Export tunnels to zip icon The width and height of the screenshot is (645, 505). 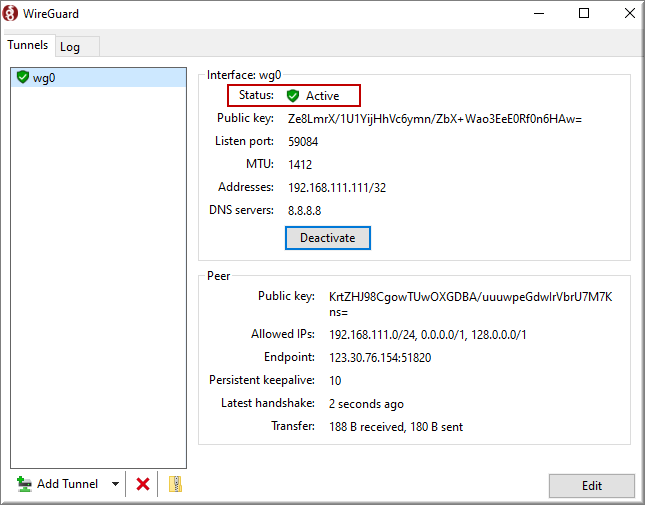tap(176, 484)
